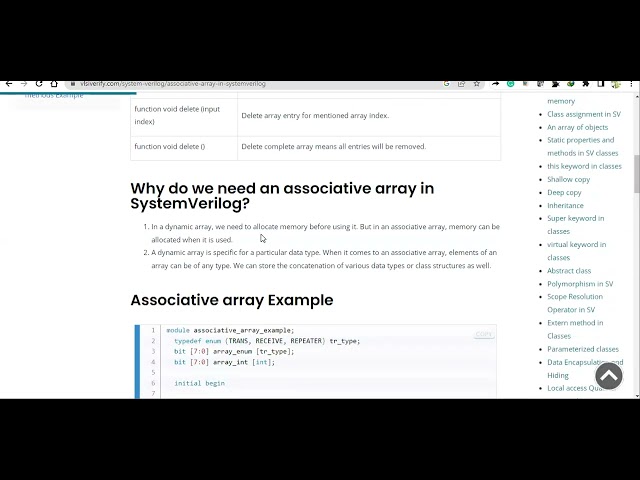Click the black arrow extension icon
640x480 pixels.
[x=496, y=84]
